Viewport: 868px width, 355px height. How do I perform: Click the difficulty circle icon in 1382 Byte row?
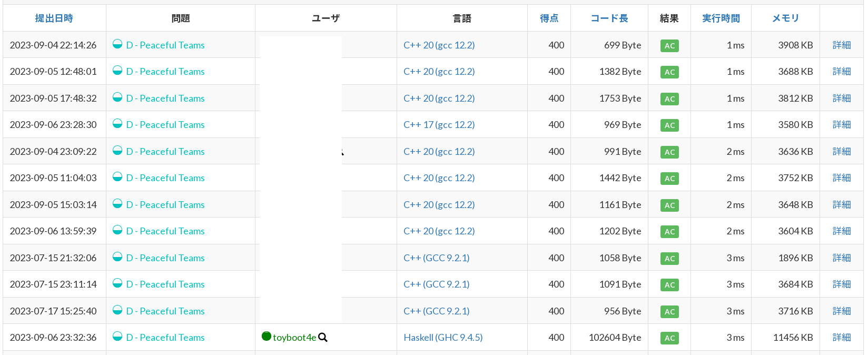117,70
